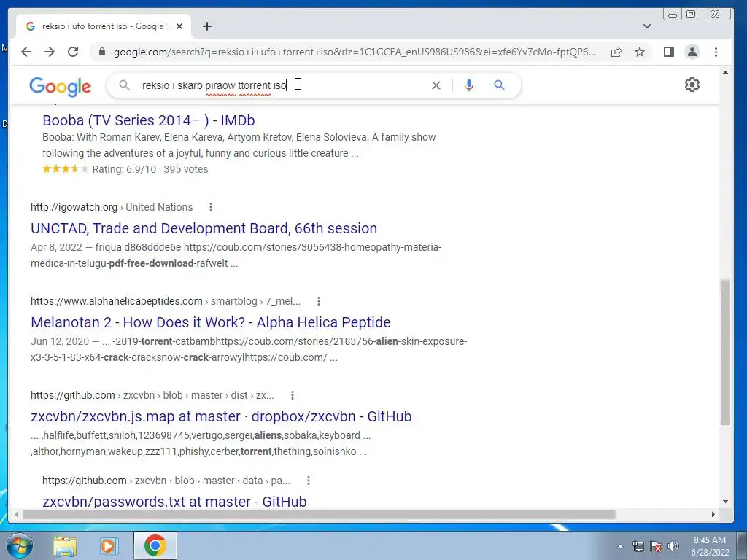Go back to the previous page
Screen dimensions: 747x560
click(x=26, y=52)
